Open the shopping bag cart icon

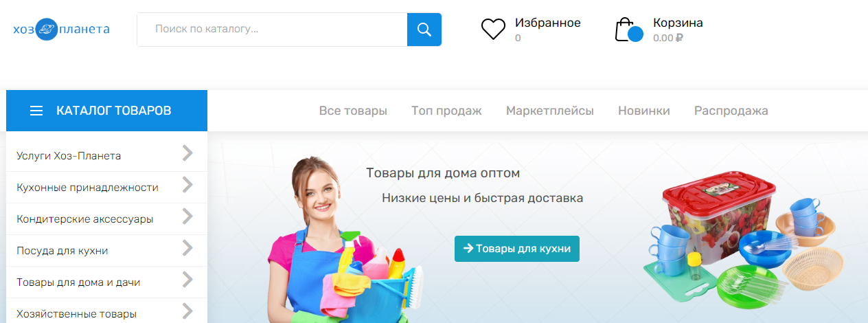(x=628, y=30)
